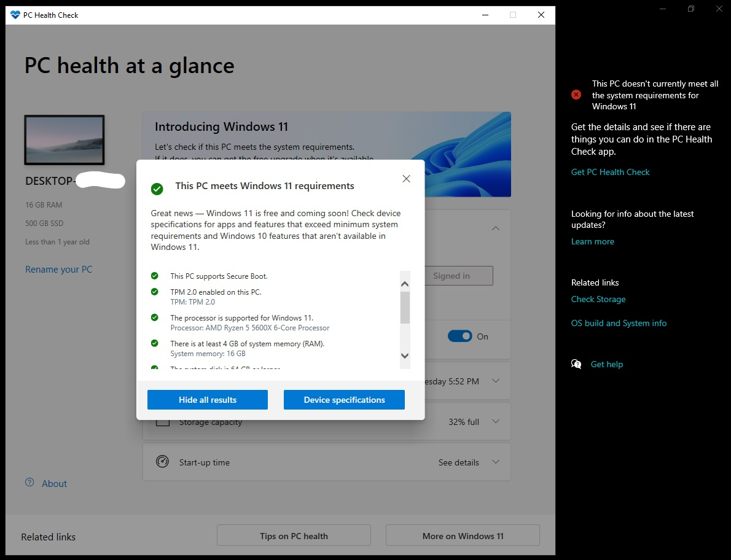Click the green check beside processor supported
The width and height of the screenshot is (731, 560).
click(155, 317)
